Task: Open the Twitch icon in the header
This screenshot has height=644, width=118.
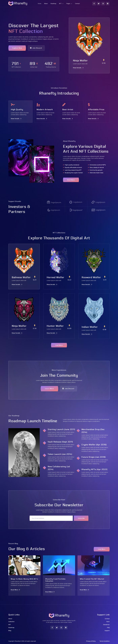Action: 108,4
